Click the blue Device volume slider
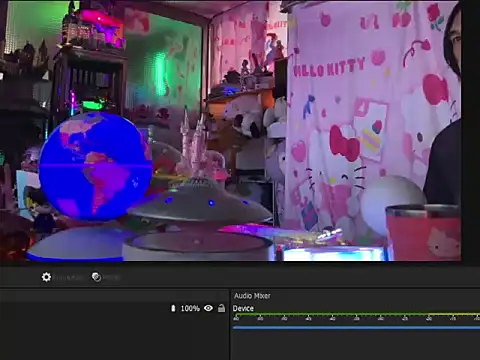This screenshot has height=360, width=480. coord(356,328)
